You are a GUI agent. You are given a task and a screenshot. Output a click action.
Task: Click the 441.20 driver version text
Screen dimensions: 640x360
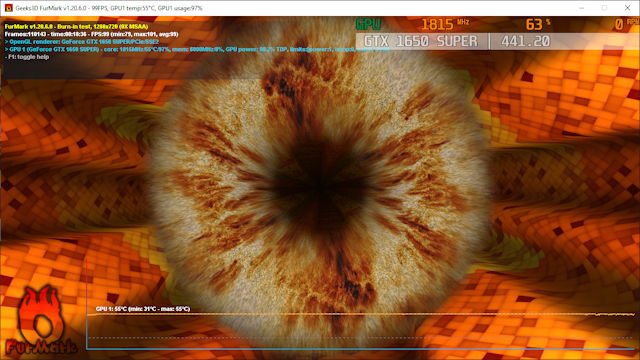click(525, 41)
